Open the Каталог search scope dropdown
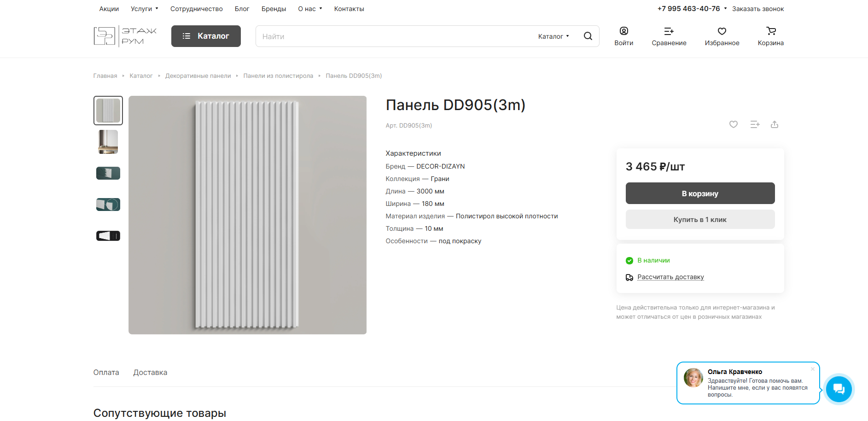The image size is (868, 421). [x=553, y=36]
